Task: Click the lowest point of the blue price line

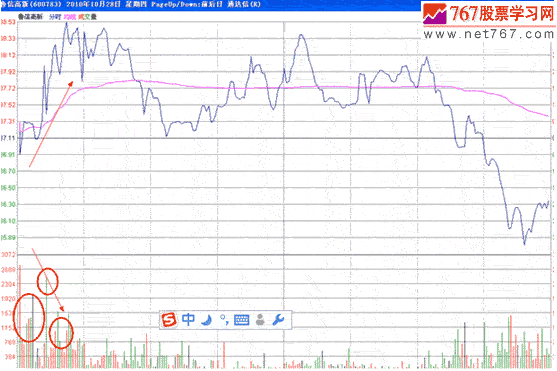Action: point(524,243)
